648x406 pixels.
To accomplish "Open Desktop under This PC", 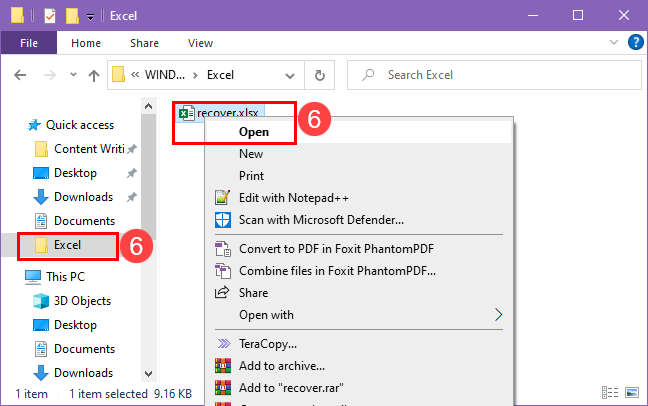I will click(75, 325).
